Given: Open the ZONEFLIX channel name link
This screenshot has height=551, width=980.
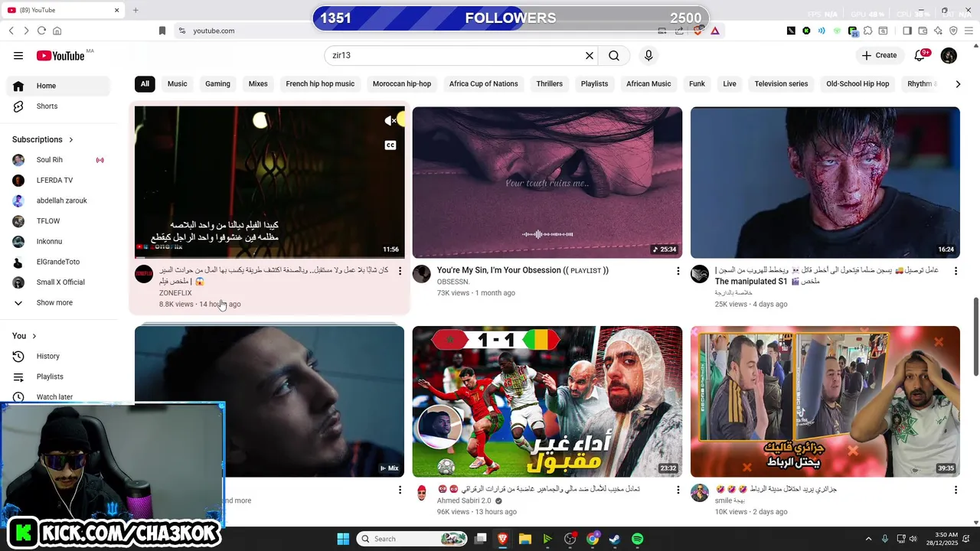Looking at the screenshot, I should pos(175,293).
